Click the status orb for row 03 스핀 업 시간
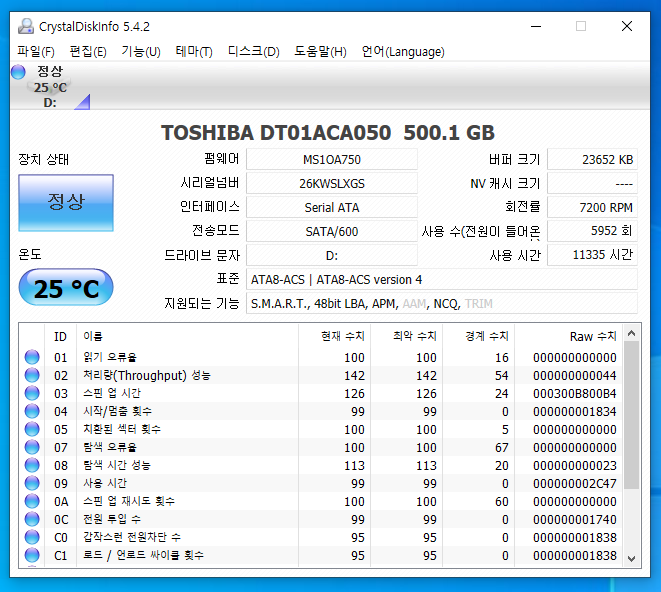The width and height of the screenshot is (661, 592). pyautogui.click(x=32, y=393)
